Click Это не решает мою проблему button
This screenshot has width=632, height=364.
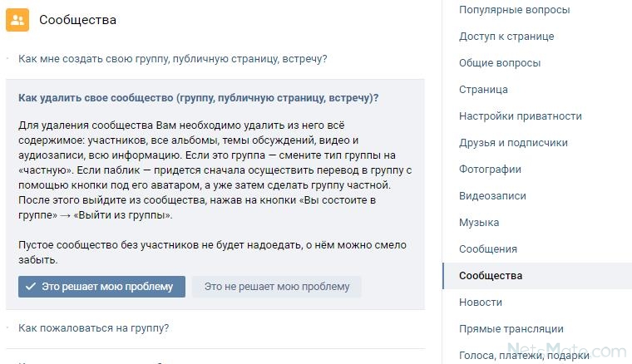tap(276, 287)
